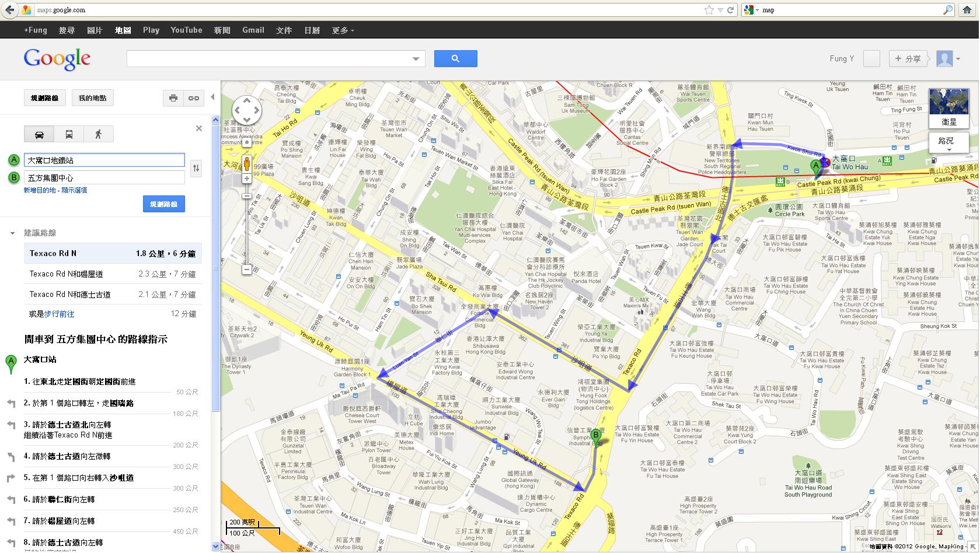
Task: Select the Texaco Rd N和德士古道 route
Action: [113, 295]
